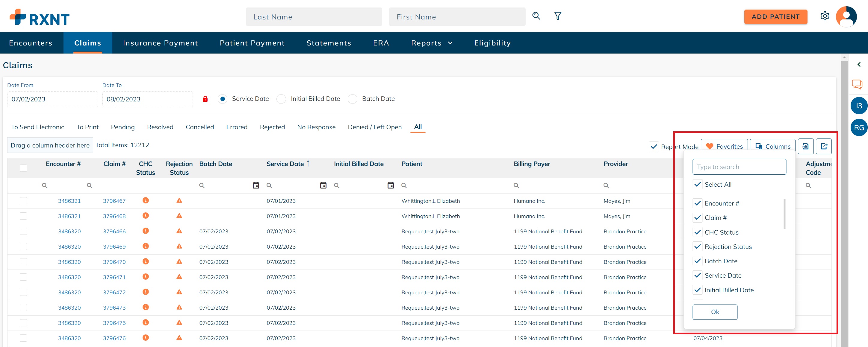Image resolution: width=868 pixels, height=347 pixels.
Task: Open the Claims tab
Action: pyautogui.click(x=87, y=43)
